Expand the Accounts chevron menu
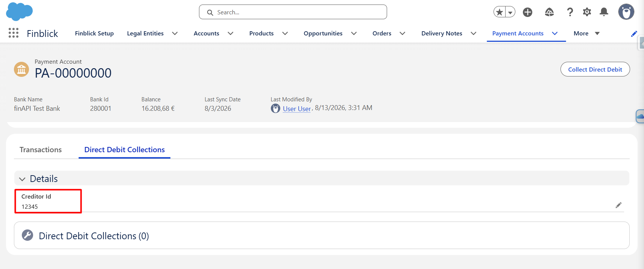 pyautogui.click(x=231, y=34)
